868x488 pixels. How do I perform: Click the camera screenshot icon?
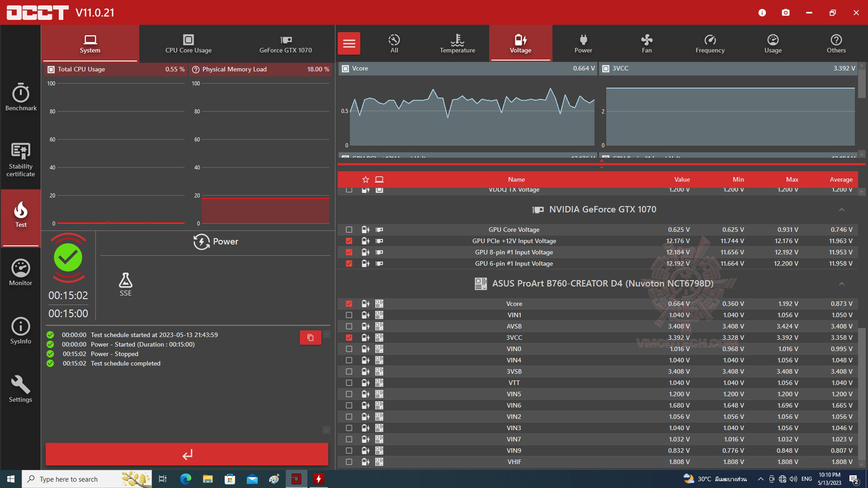(786, 13)
